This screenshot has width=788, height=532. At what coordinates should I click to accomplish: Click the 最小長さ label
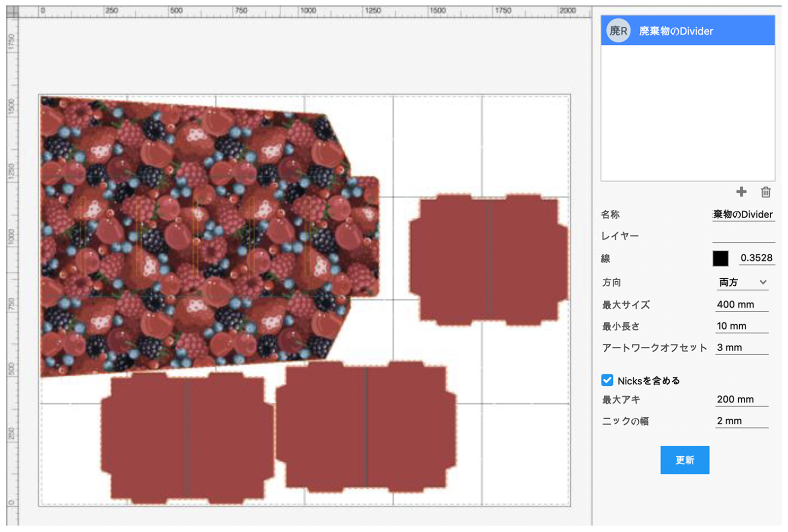click(x=621, y=326)
